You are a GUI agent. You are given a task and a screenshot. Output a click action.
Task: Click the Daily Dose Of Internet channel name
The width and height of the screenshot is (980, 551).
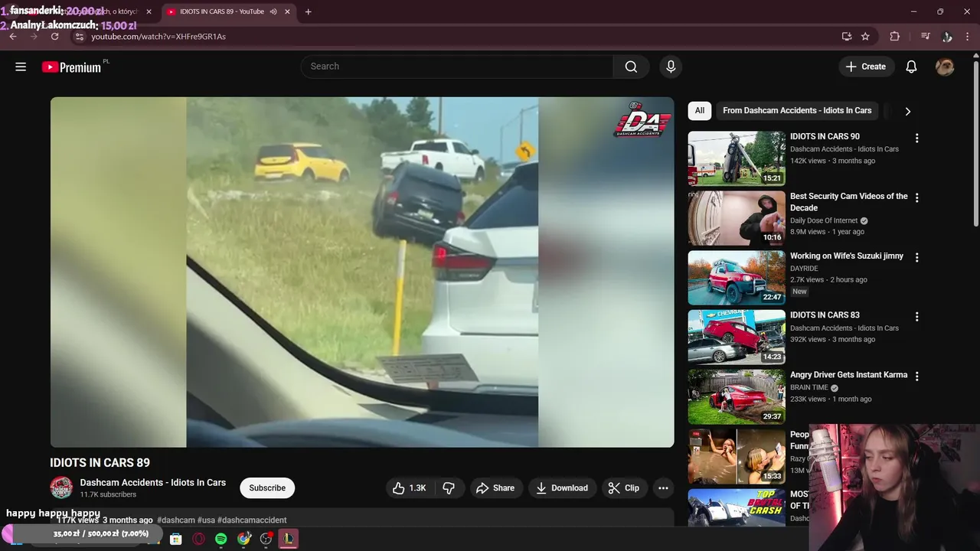pyautogui.click(x=824, y=220)
